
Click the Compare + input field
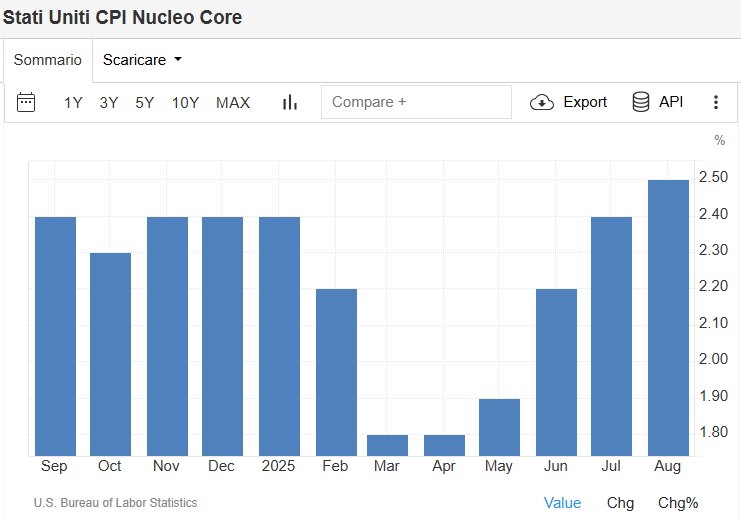coord(416,102)
